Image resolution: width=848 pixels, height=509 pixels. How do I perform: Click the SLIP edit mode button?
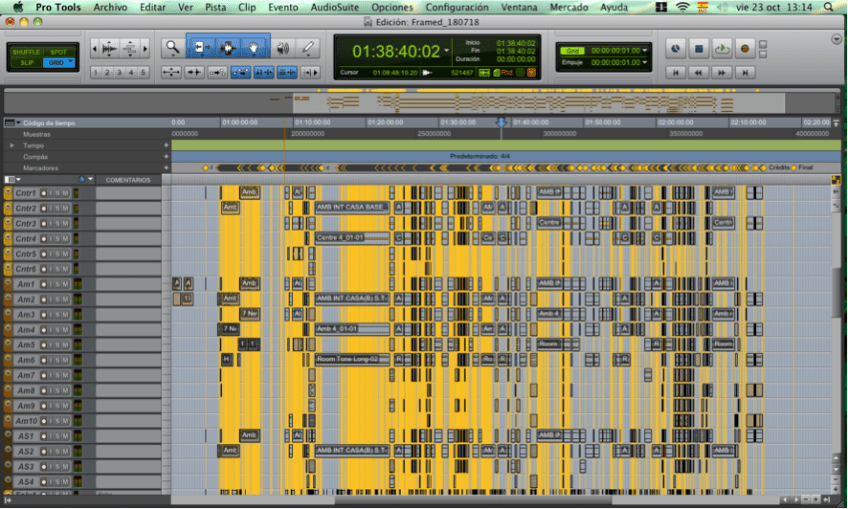click(27, 63)
